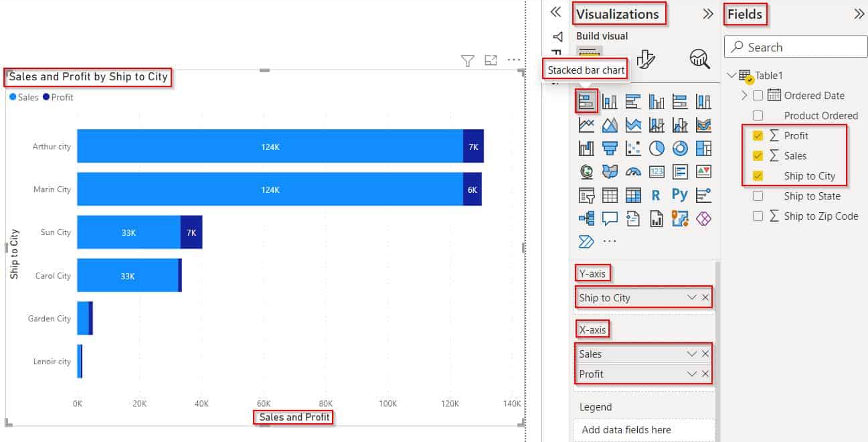Tick the Ordered Date field checkbox
The height and width of the screenshot is (442, 868).
coord(758,96)
